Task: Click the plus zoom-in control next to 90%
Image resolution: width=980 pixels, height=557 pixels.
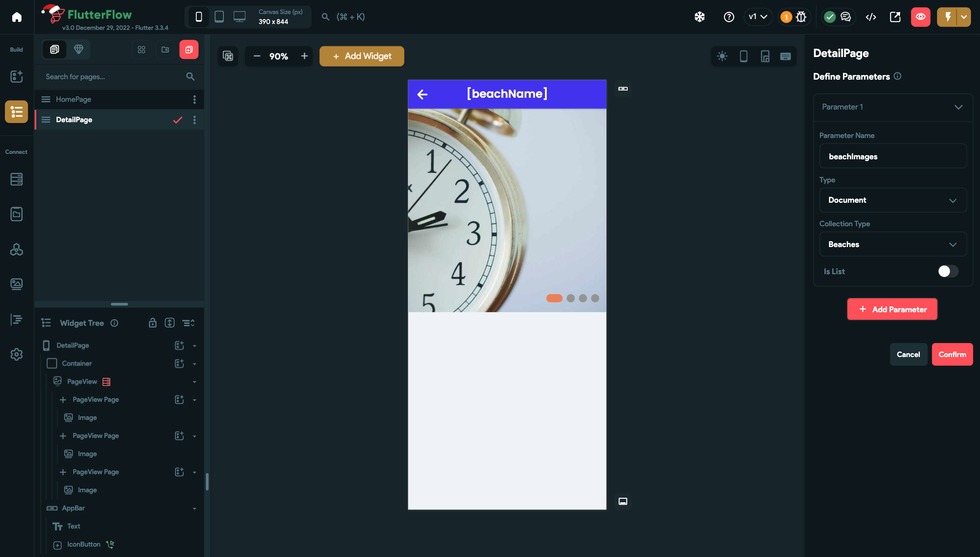Action: point(304,56)
